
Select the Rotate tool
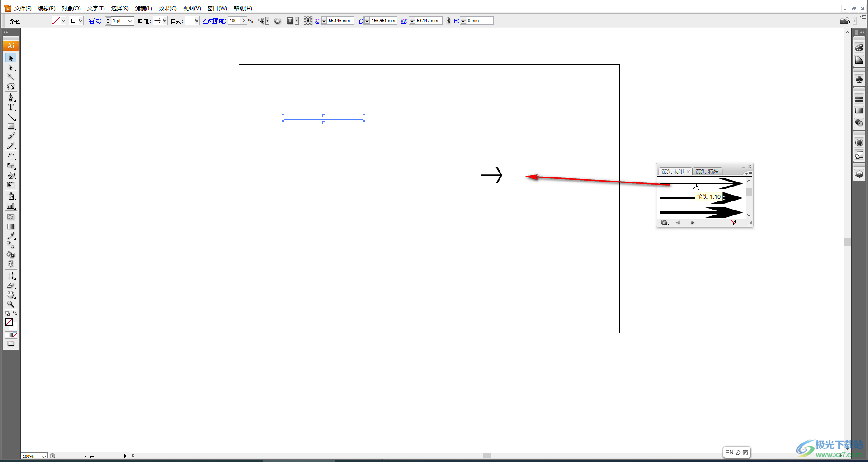pyautogui.click(x=11, y=157)
